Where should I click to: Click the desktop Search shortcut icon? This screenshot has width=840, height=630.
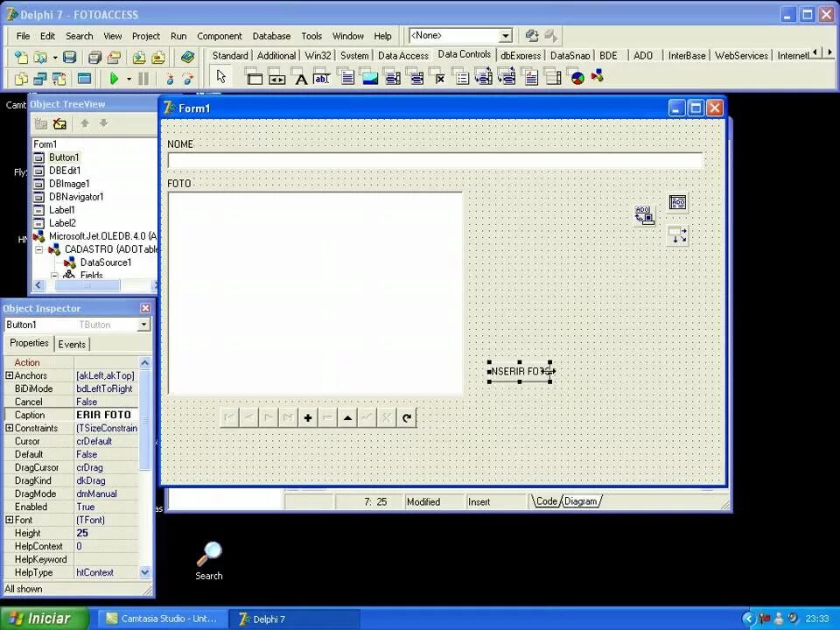pos(209,561)
